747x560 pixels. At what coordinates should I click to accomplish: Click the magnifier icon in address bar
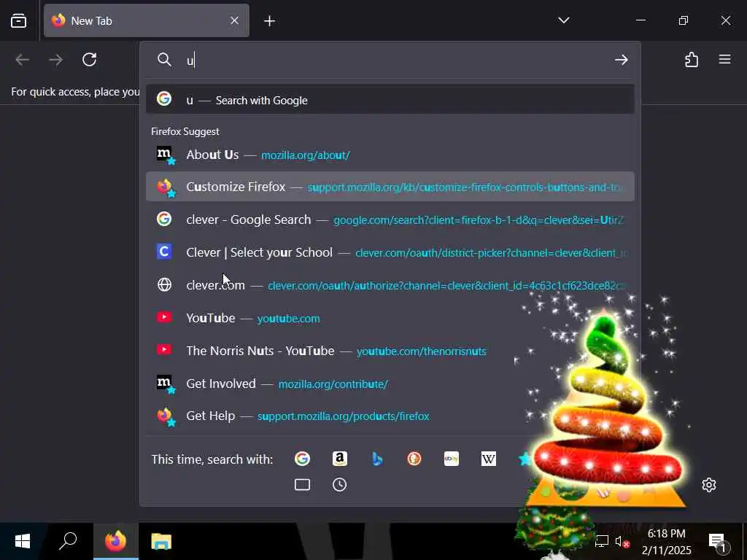point(164,60)
